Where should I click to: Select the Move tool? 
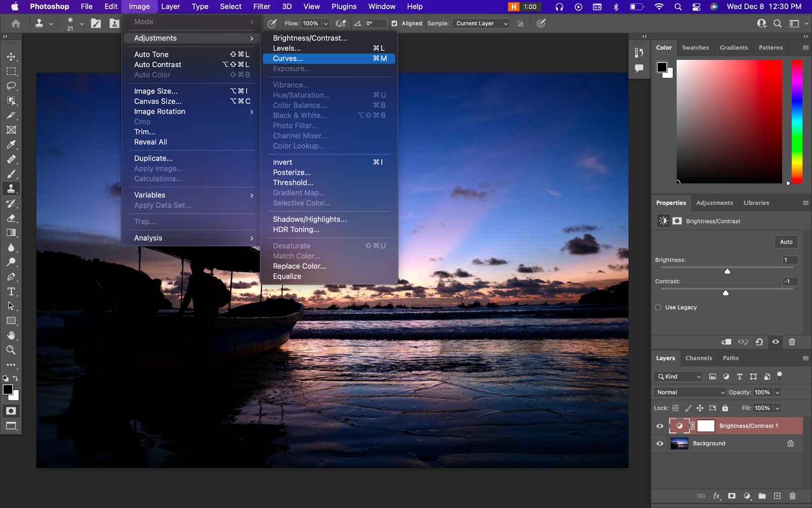click(11, 57)
